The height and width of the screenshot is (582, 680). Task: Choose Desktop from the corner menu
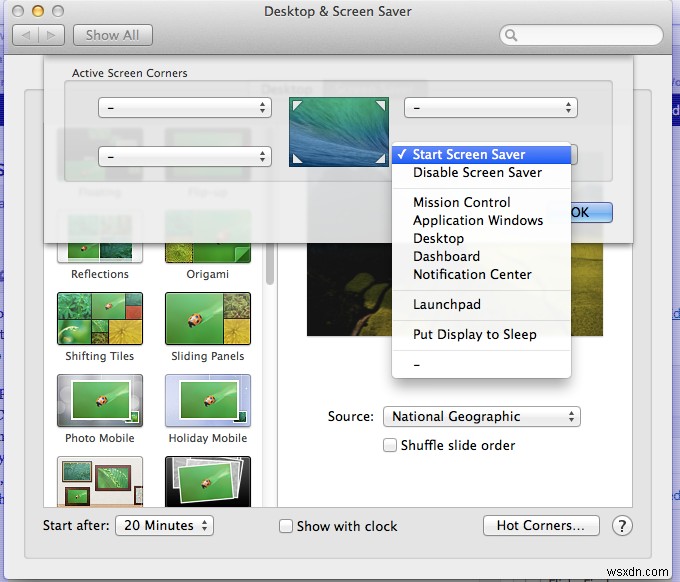coord(481,239)
